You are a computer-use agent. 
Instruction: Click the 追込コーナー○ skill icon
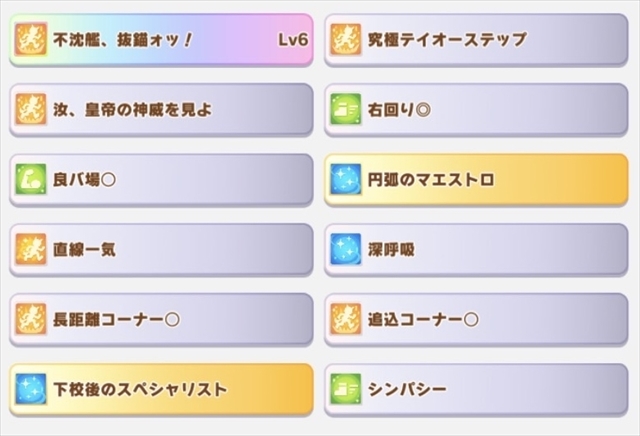(346, 319)
